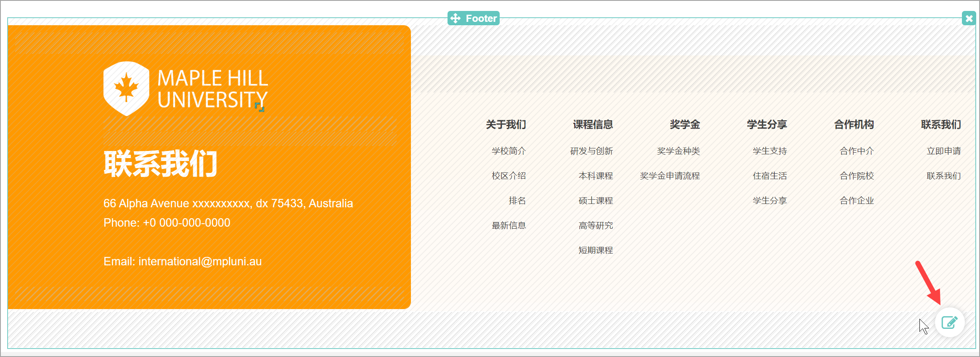Click the 住宿生活 link
The image size is (980, 357).
pos(770,176)
